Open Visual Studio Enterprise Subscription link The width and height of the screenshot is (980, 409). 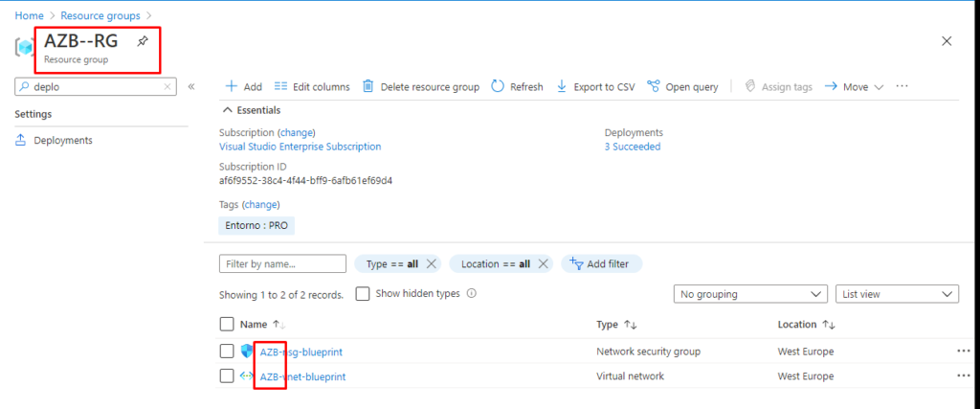[300, 147]
